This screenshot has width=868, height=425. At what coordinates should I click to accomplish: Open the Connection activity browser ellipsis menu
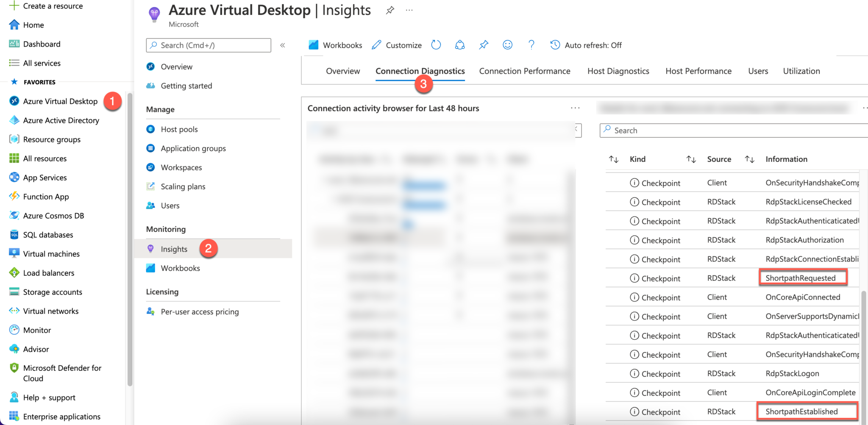pos(575,108)
